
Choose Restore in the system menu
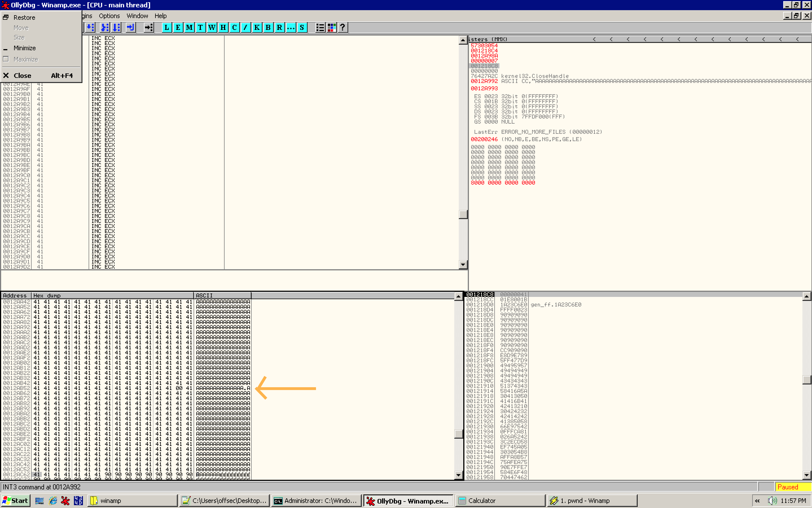pos(41,17)
